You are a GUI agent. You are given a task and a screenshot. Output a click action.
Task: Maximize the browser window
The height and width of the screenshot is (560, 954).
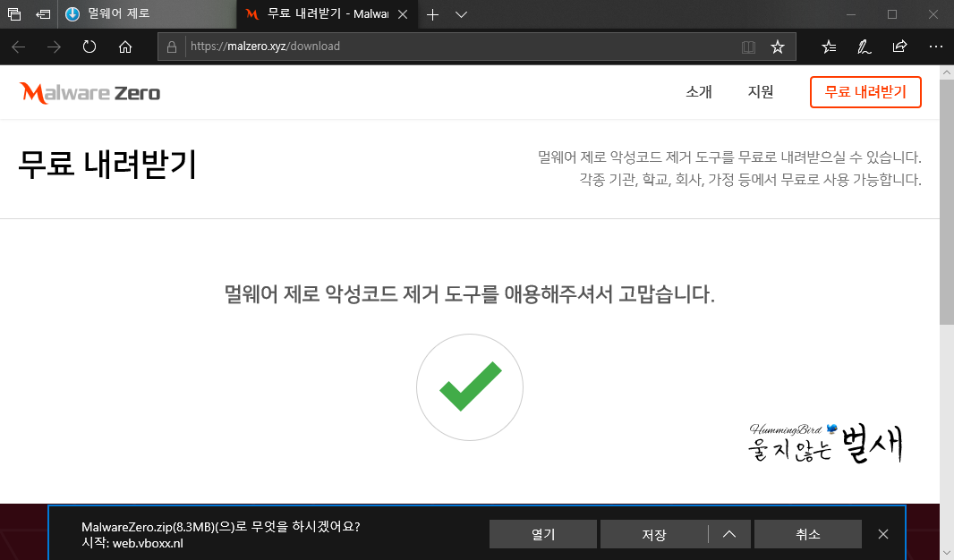(892, 14)
